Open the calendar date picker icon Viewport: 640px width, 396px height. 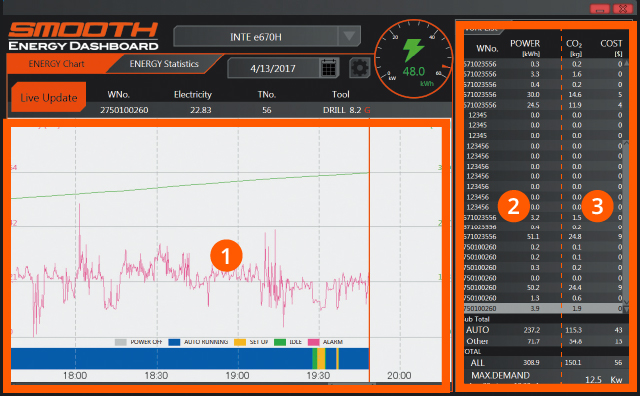click(329, 68)
